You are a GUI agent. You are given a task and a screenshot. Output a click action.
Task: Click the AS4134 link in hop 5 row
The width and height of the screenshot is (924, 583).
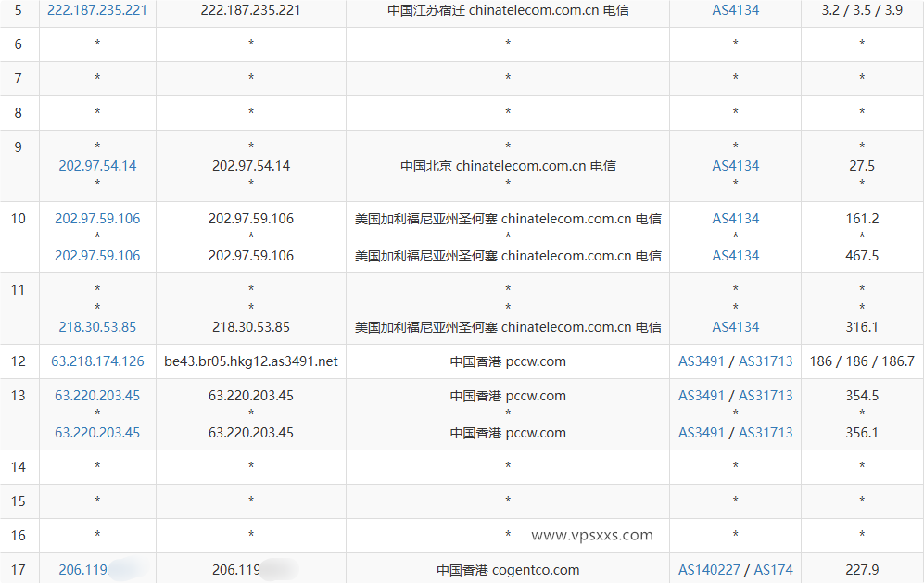[x=735, y=10]
